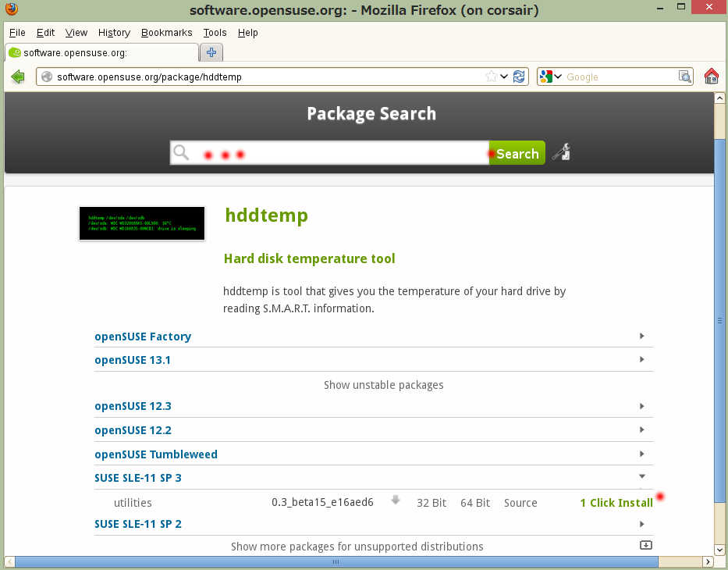Click the 32 Bit download link
Image resolution: width=728 pixels, height=570 pixels.
click(431, 503)
